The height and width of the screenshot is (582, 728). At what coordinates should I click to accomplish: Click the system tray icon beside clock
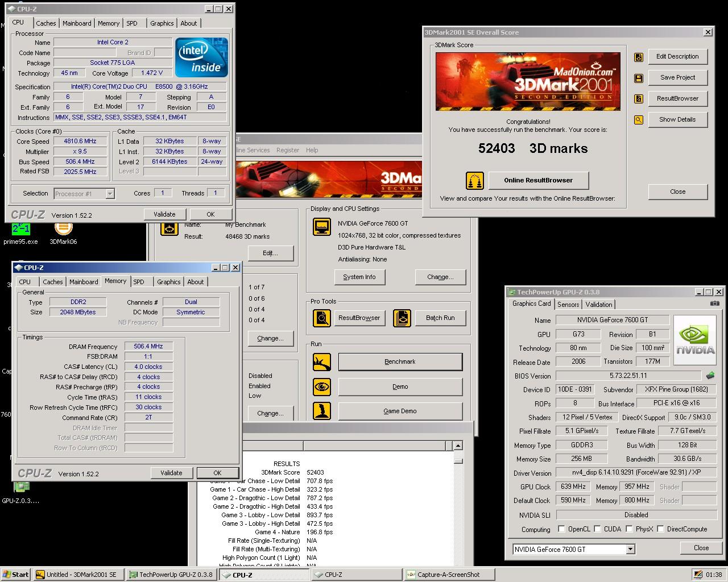tap(698, 575)
